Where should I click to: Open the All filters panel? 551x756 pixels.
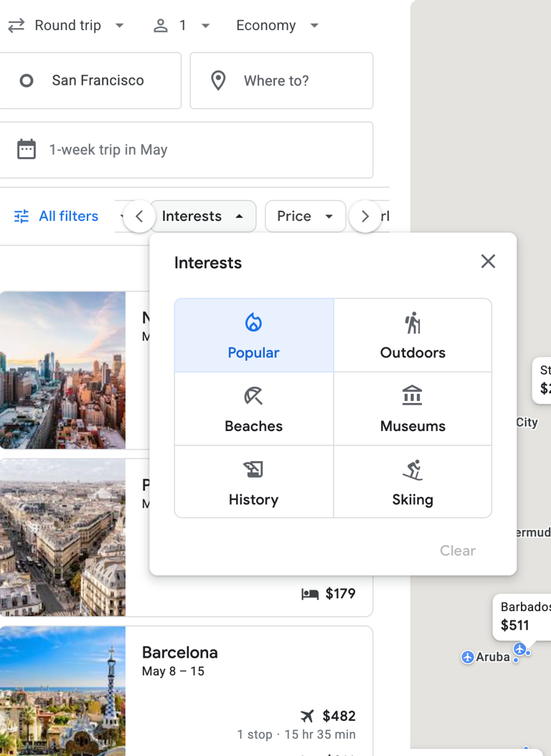[x=55, y=216]
